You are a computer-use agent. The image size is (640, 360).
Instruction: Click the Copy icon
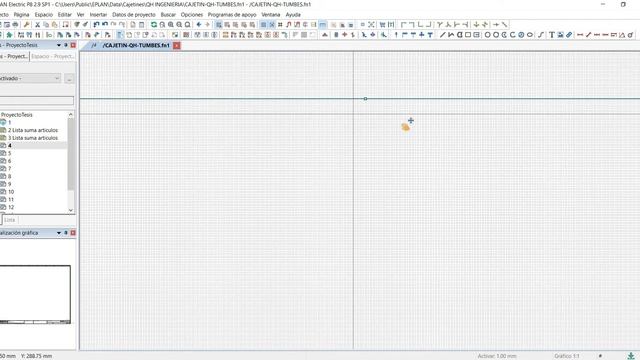[46, 25]
